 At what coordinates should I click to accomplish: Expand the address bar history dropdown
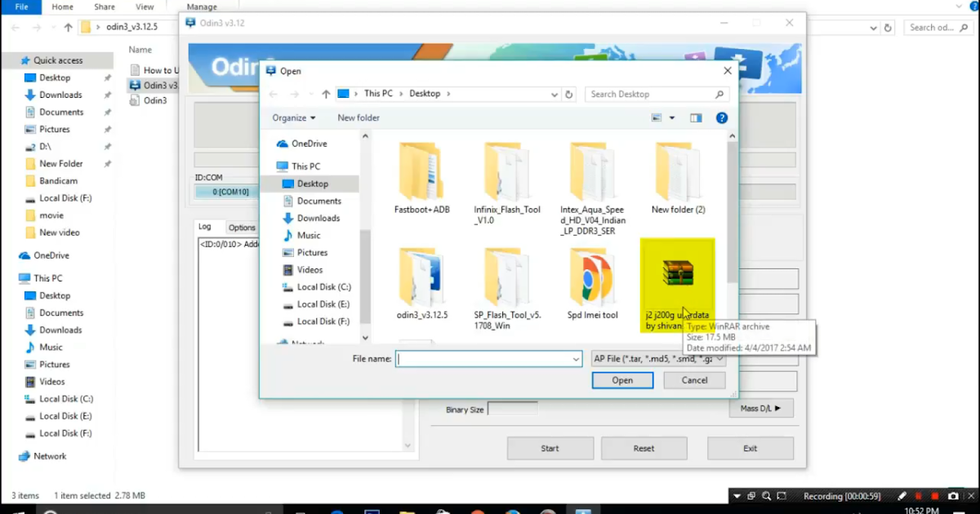point(554,94)
